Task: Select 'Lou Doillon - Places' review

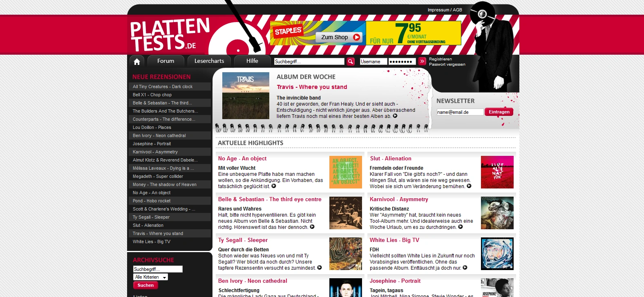Action: (170, 127)
